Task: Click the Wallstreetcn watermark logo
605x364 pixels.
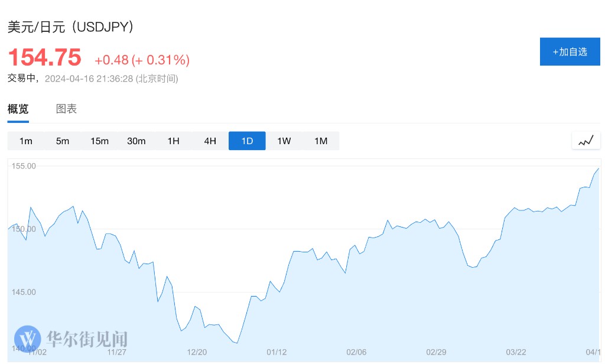Action: [28, 339]
